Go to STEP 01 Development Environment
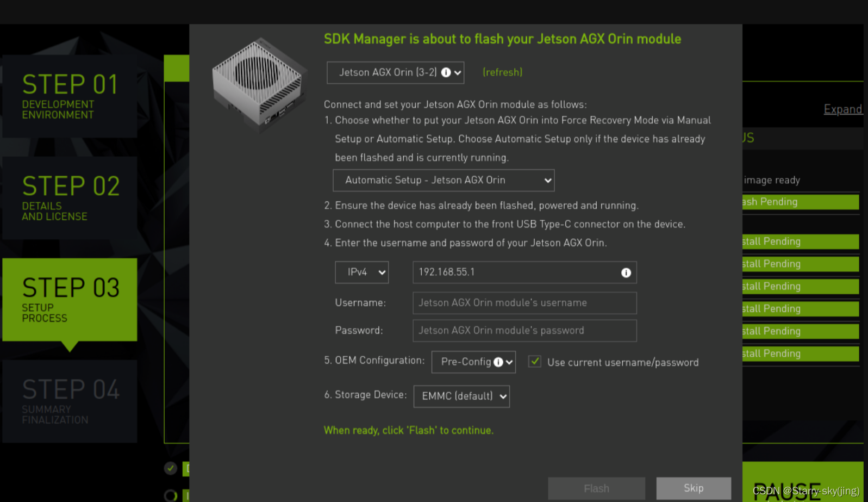The width and height of the screenshot is (868, 502). tap(70, 96)
